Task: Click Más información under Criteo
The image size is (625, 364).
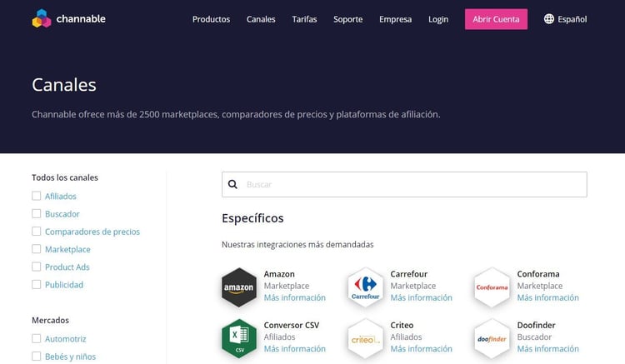Action: coord(422,348)
